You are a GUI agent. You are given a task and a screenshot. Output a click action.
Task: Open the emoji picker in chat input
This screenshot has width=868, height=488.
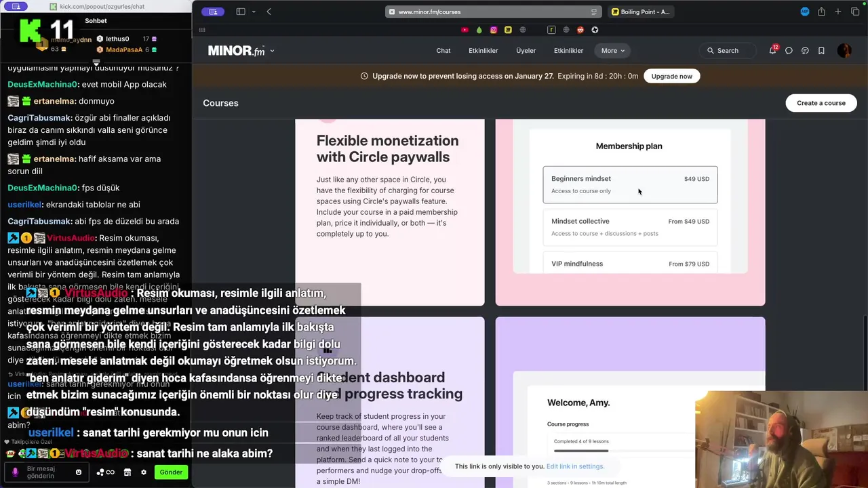[x=79, y=472]
